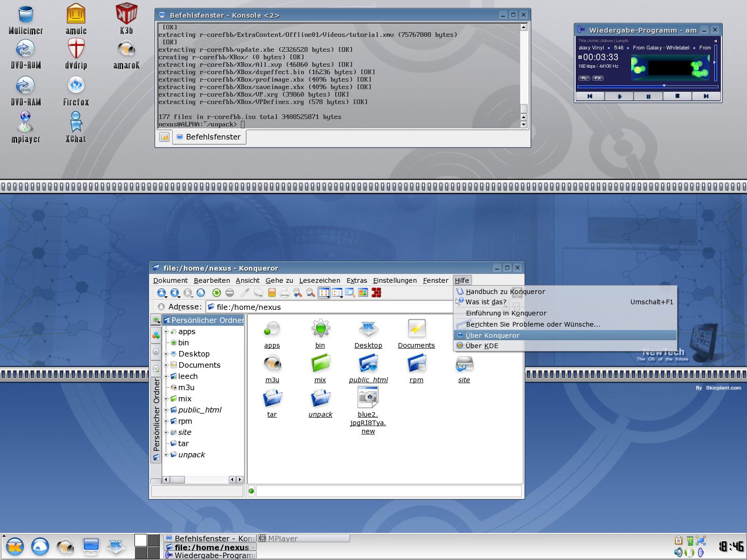Open the sidebar configuration button dropdown
The width and height of the screenshot is (747, 560).
pos(156,320)
